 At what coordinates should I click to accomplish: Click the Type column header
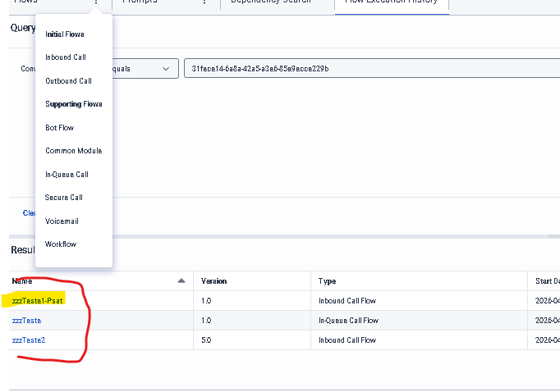tap(327, 281)
